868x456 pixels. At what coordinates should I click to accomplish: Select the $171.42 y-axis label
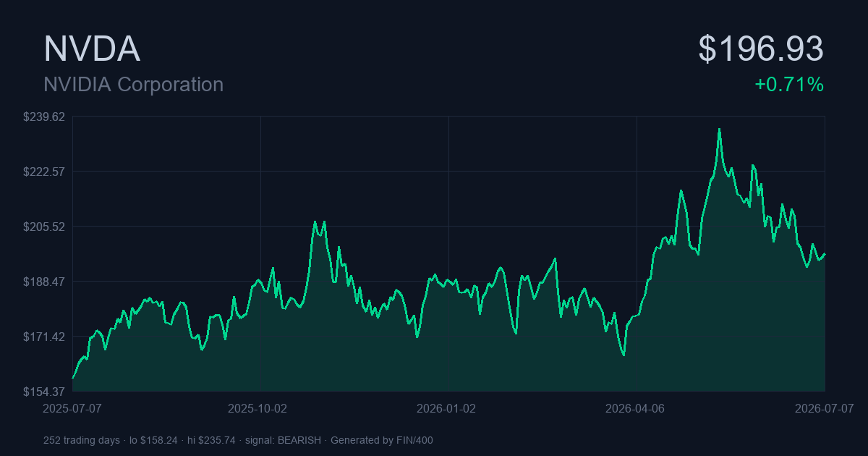44,337
